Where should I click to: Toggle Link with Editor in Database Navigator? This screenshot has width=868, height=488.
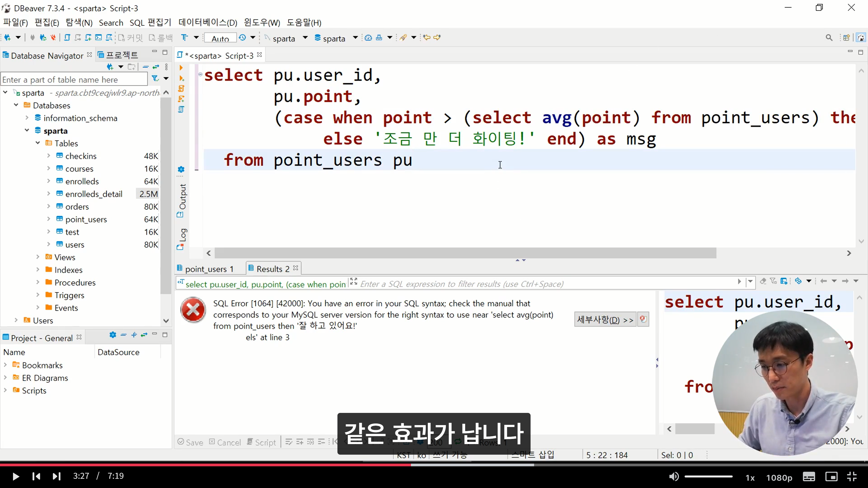coord(156,67)
